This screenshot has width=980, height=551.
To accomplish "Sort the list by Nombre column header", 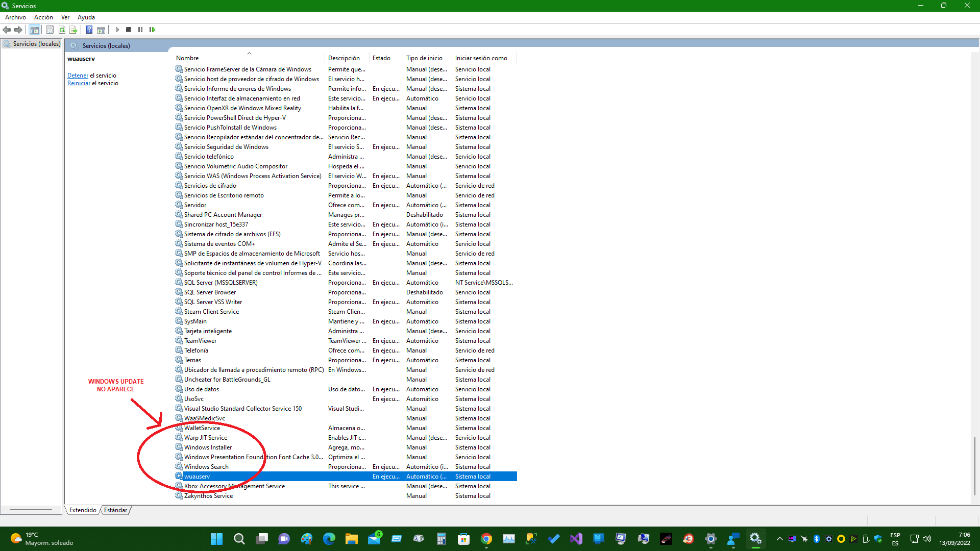I will (x=187, y=58).
